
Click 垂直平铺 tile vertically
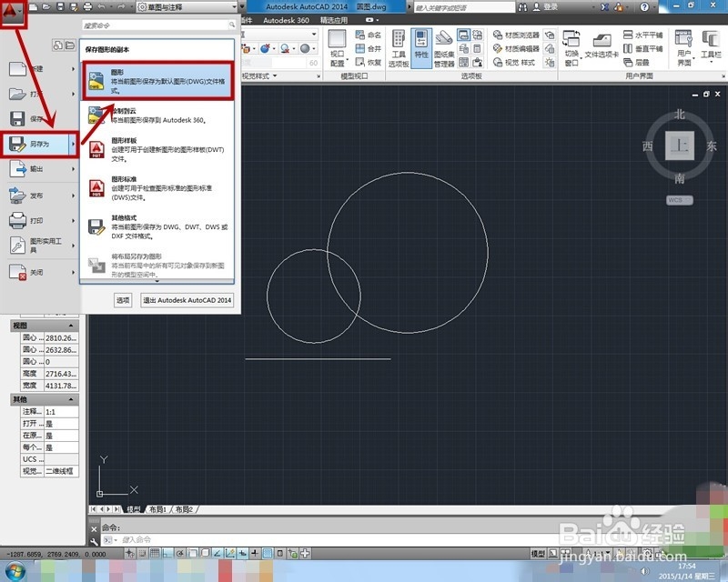643,48
